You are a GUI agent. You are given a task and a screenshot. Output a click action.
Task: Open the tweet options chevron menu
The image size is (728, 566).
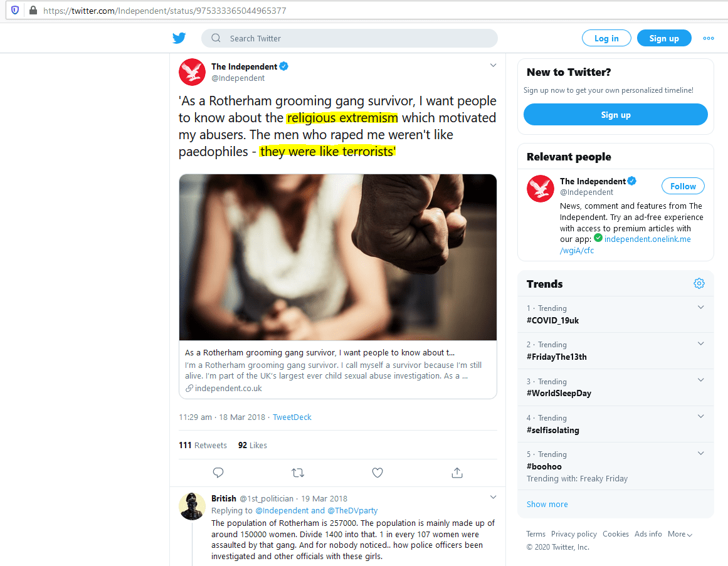click(493, 66)
